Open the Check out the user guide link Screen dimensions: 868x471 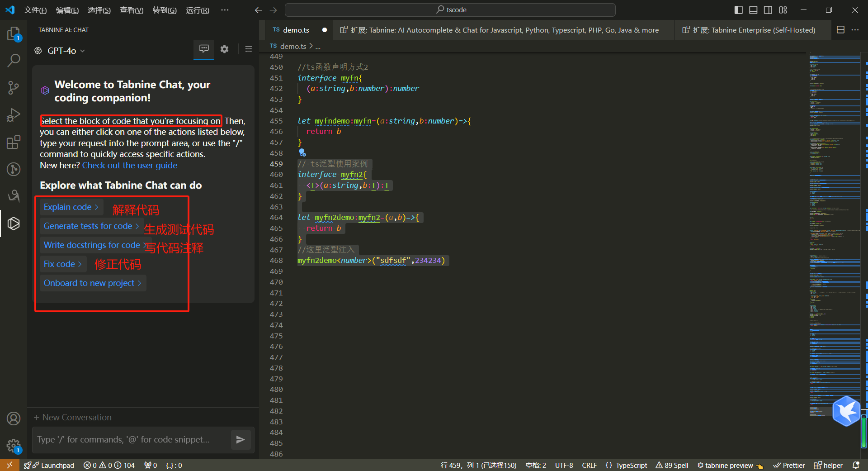(130, 165)
